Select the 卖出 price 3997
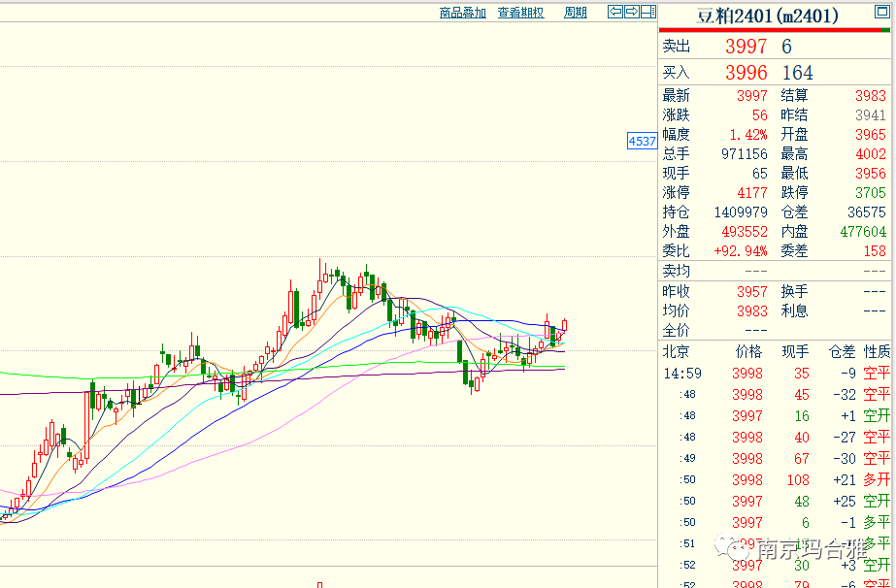 [746, 47]
